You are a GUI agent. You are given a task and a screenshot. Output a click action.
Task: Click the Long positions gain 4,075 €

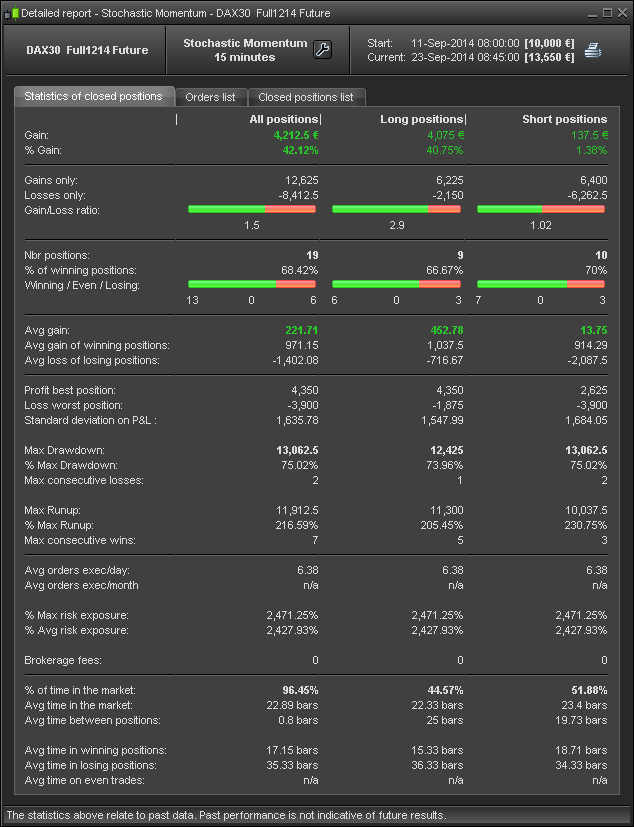445,135
